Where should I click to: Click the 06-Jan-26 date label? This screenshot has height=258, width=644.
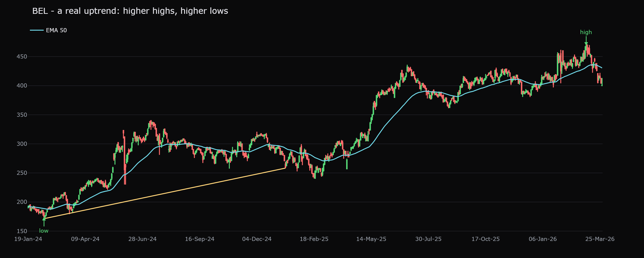point(543,239)
